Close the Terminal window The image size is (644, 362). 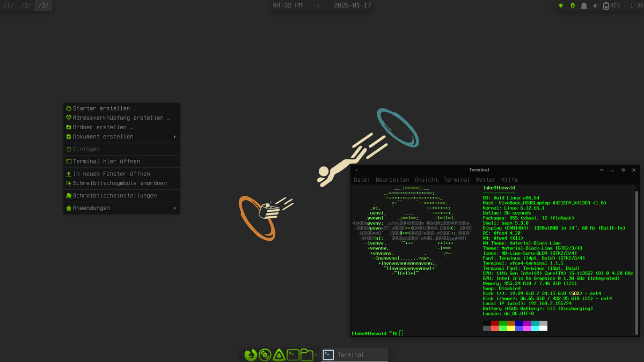634,170
